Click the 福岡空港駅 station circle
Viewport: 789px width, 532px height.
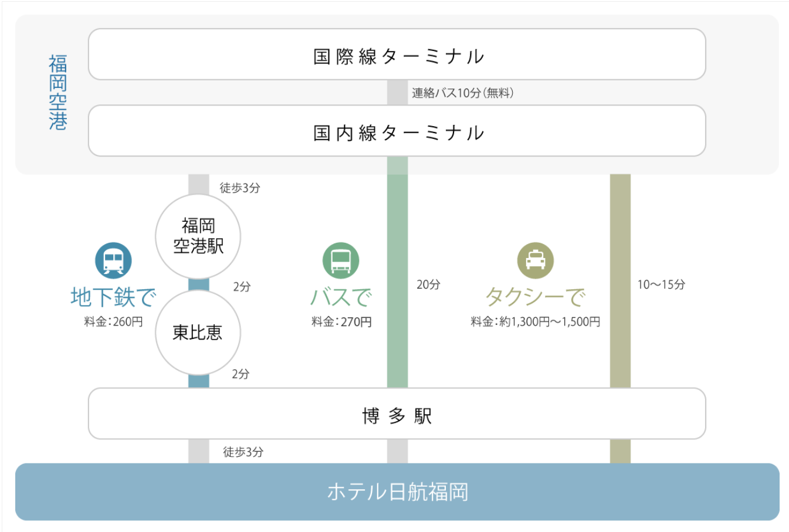[x=198, y=236]
